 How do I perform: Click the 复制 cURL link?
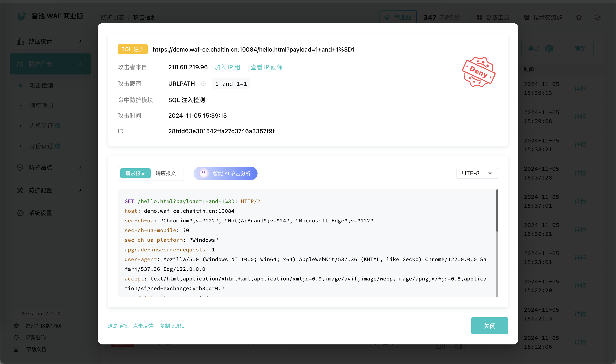[172, 326]
